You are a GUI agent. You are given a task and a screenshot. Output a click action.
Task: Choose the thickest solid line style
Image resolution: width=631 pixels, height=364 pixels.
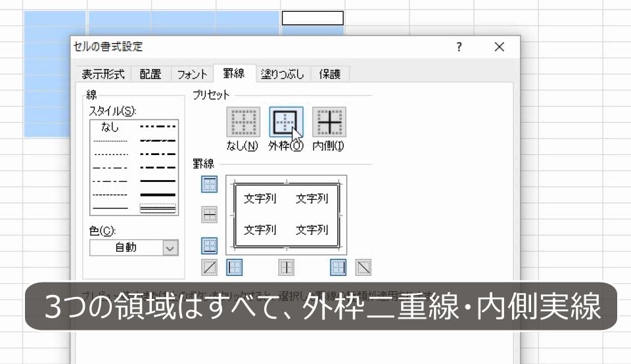pos(158,194)
